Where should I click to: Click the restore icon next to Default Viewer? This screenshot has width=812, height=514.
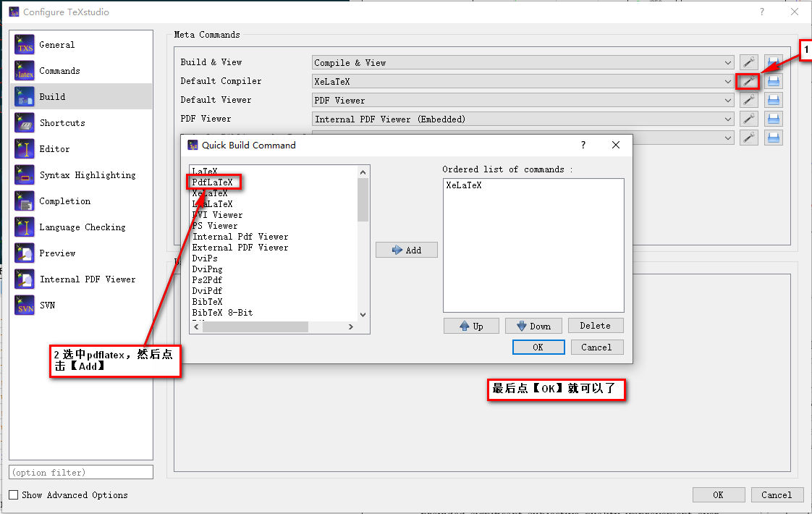(x=774, y=100)
